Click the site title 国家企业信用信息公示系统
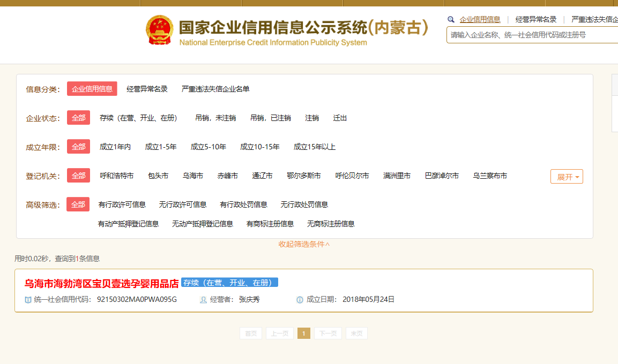Viewport: 618px width, 364px height. click(273, 27)
